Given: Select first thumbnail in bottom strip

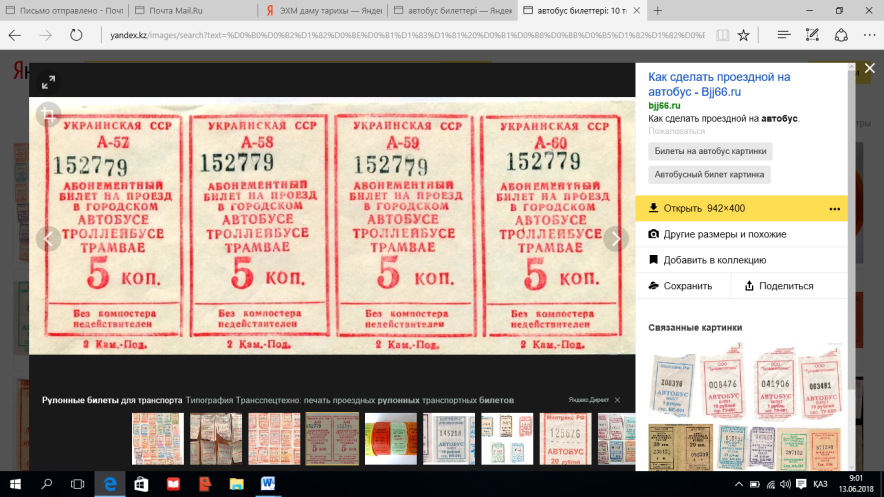Looking at the screenshot, I should 158,439.
